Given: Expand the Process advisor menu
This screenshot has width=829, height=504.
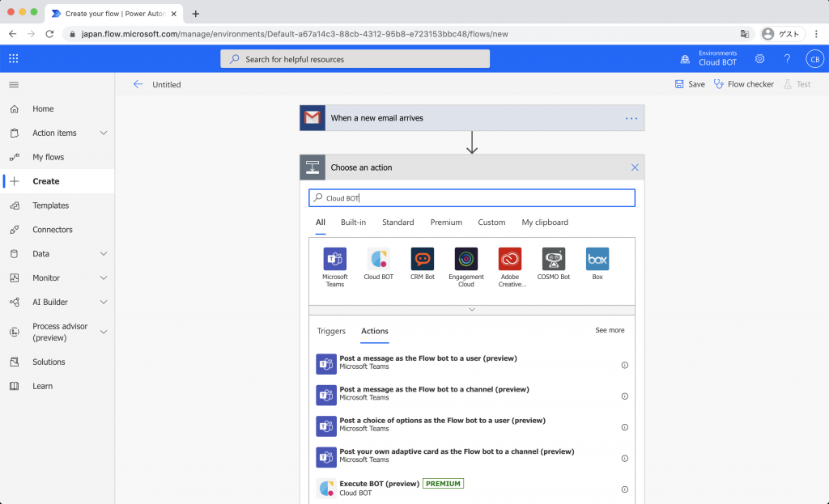Looking at the screenshot, I should 104,332.
